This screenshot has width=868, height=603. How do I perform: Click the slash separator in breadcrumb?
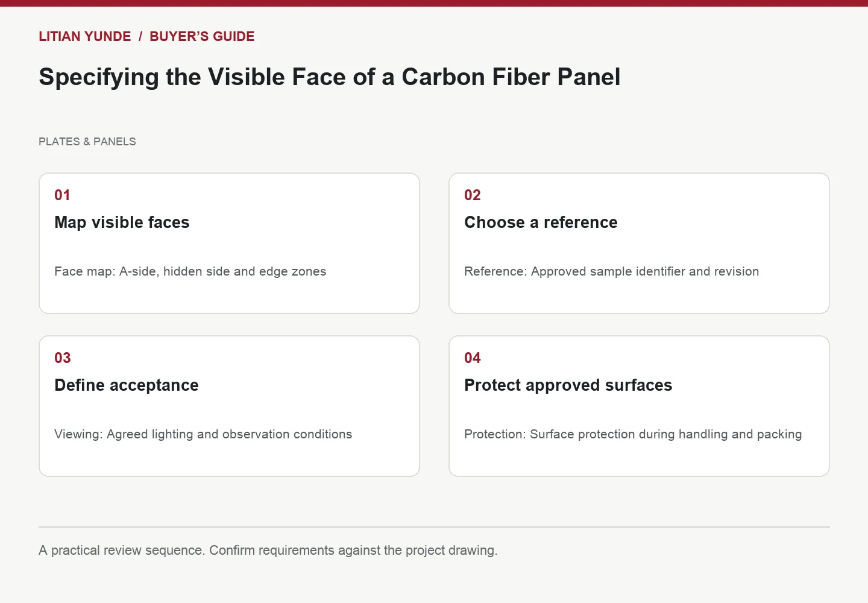(x=140, y=36)
